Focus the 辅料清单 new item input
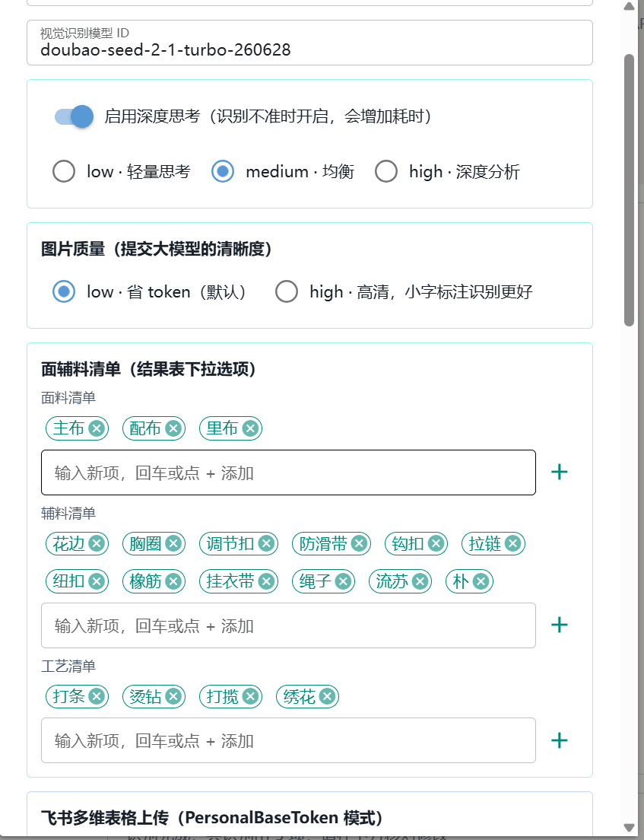 (x=288, y=625)
